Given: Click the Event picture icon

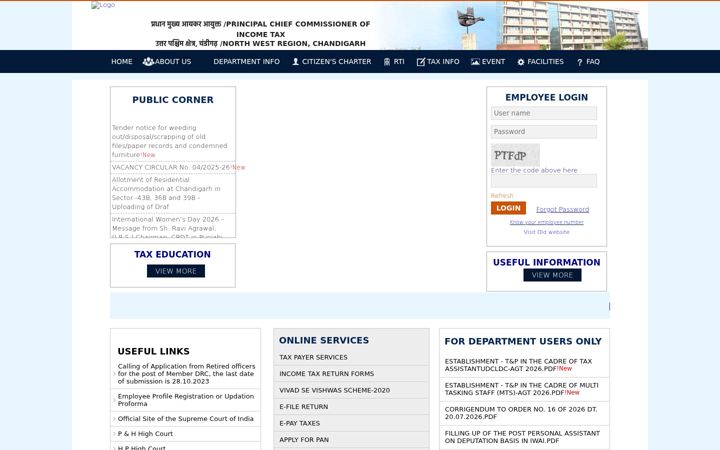Looking at the screenshot, I should pos(475,62).
